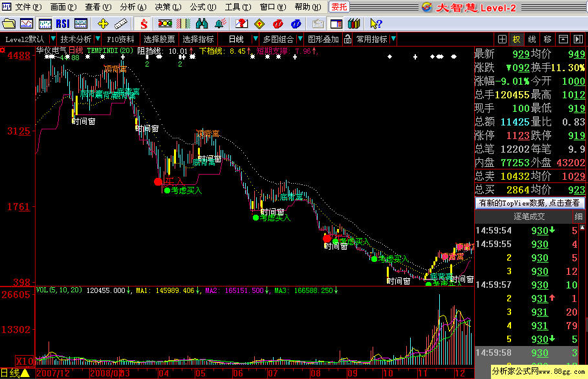Screen dimensions: 588x379
Task: Select the candlestick chart view icon
Action: (45, 24)
